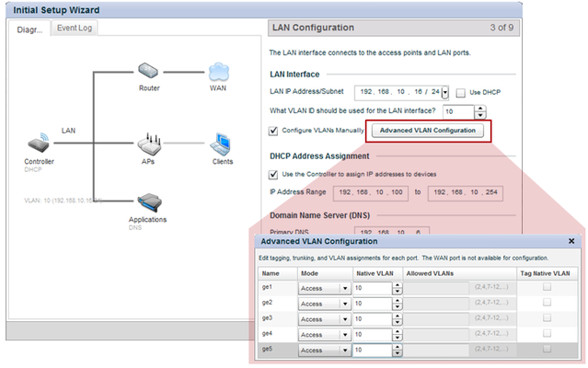
Task: Select the ge5 port name cell
Action: 278,350
